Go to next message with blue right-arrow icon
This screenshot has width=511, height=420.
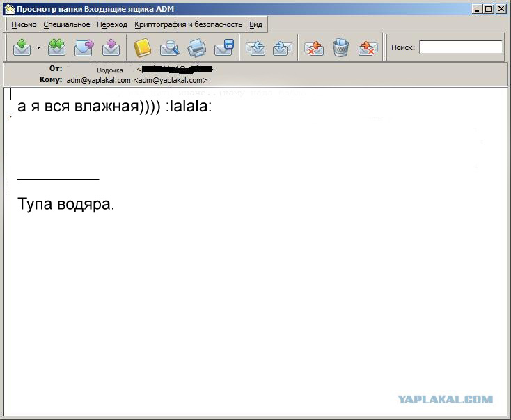point(282,47)
